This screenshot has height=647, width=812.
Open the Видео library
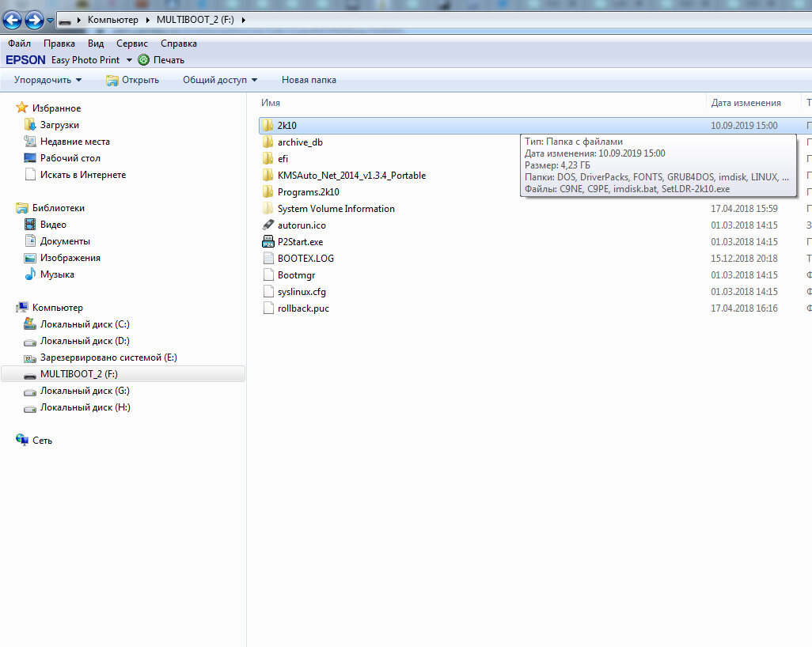tap(53, 224)
